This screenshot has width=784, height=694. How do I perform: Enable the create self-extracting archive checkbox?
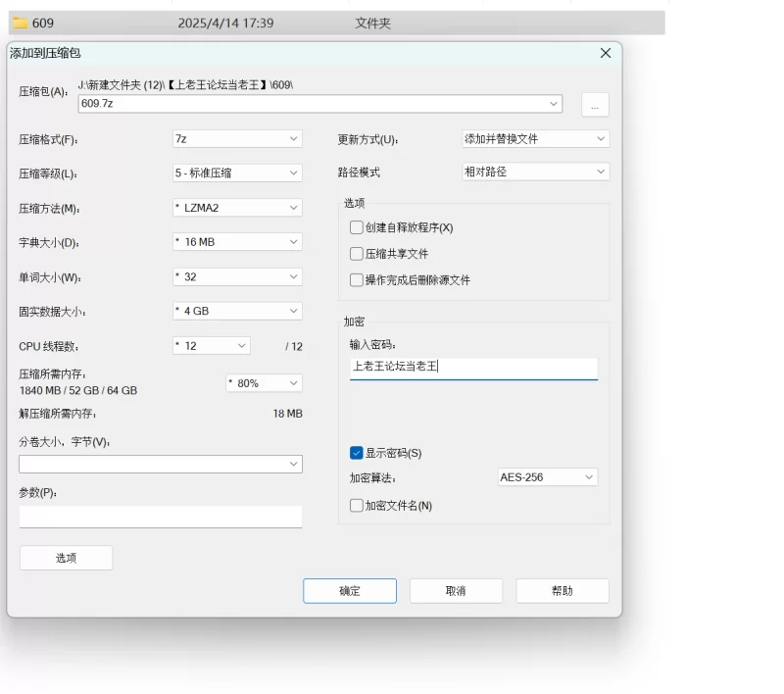pos(357,227)
